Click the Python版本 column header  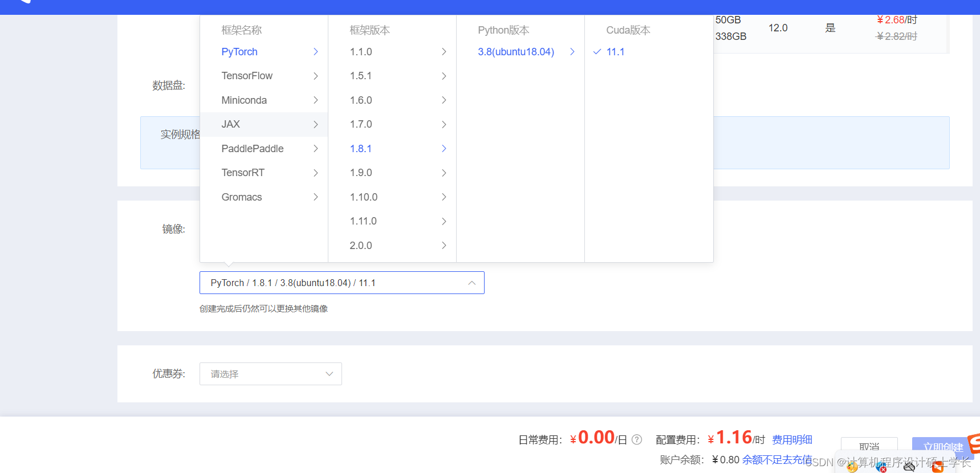(503, 30)
